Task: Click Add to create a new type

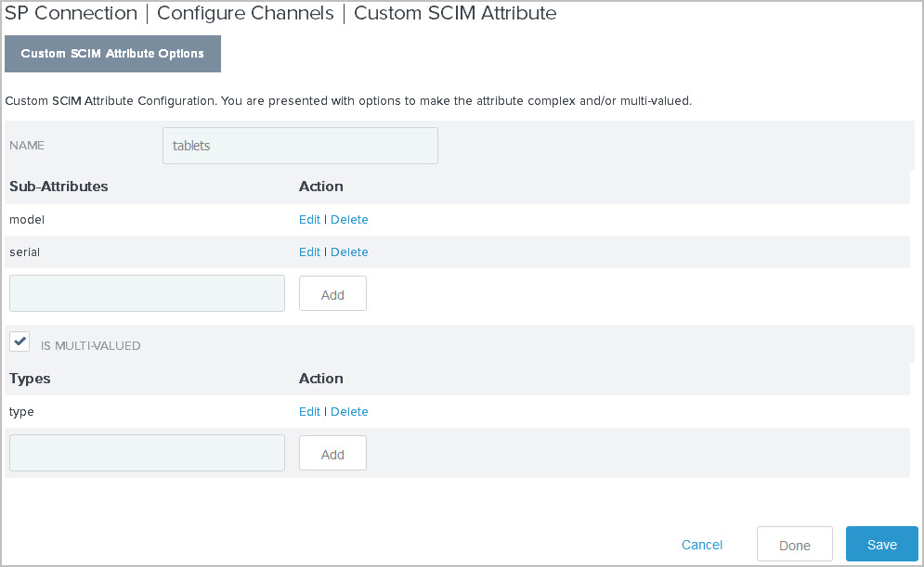Action: coord(332,452)
